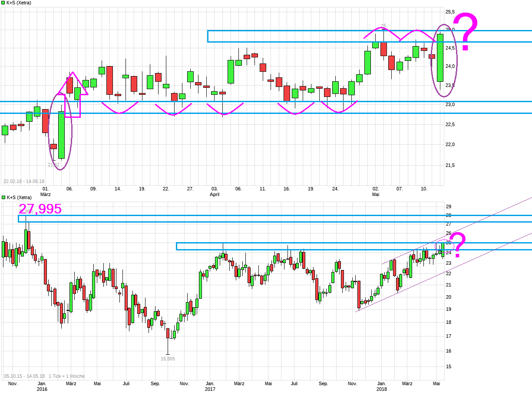Click the '2016' year label on bottom axis

42,389
